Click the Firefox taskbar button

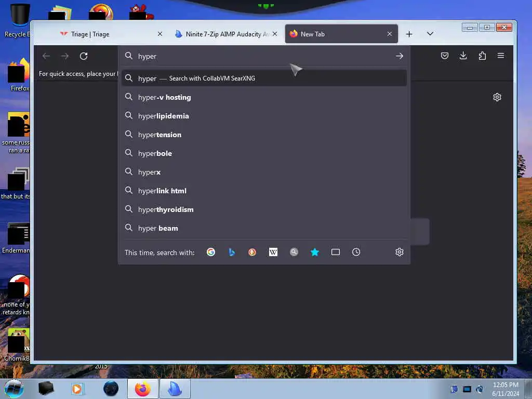pos(142,389)
